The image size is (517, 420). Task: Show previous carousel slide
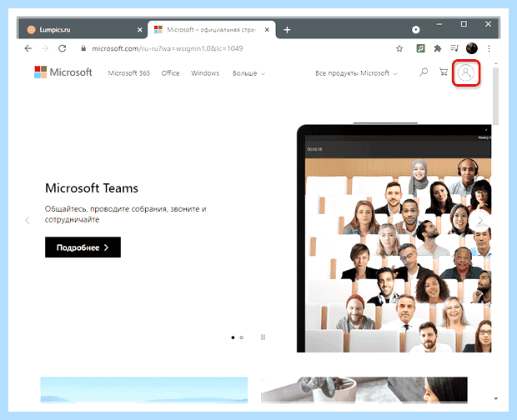(28, 220)
